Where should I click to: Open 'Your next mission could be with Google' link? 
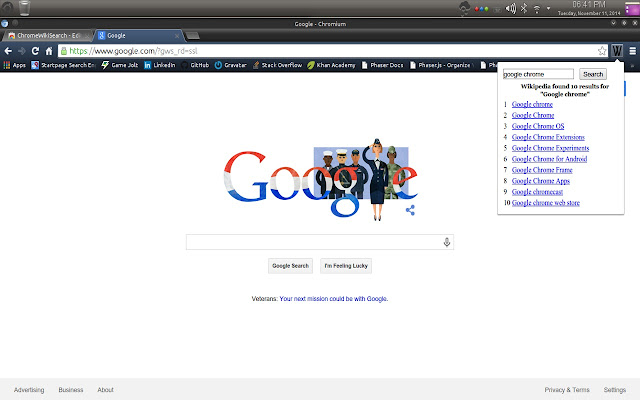[x=333, y=299]
